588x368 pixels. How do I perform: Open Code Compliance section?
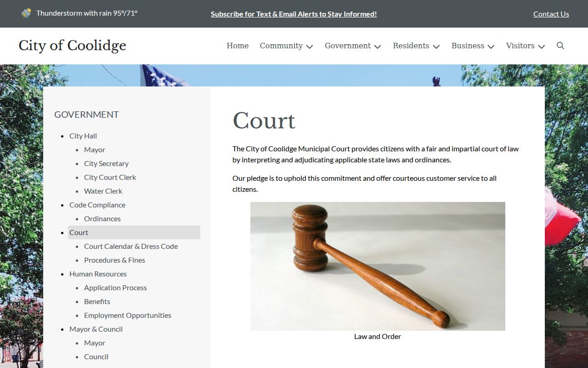97,205
